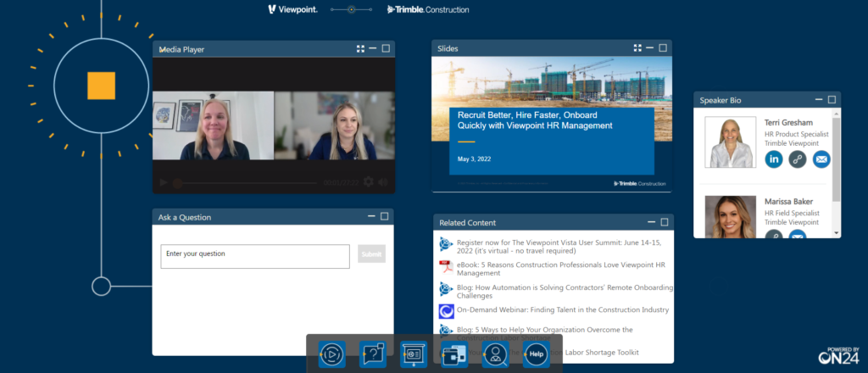The height and width of the screenshot is (373, 868).
Task: Click the video seek bar
Action: 245,182
